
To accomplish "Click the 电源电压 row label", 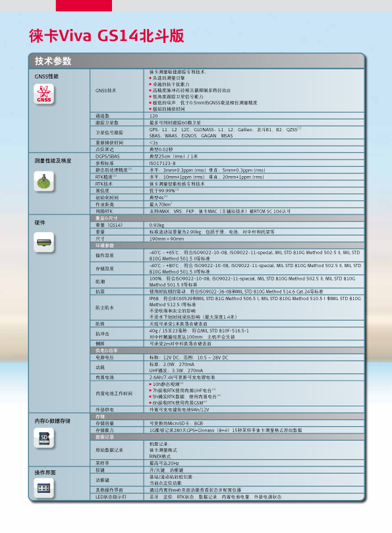I will pyautogui.click(x=105, y=358).
